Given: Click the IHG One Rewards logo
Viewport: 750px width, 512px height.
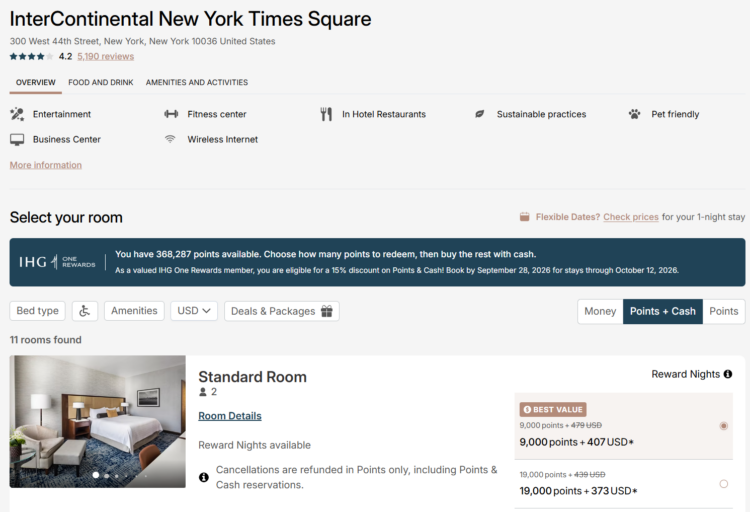Looking at the screenshot, I should tap(57, 262).
